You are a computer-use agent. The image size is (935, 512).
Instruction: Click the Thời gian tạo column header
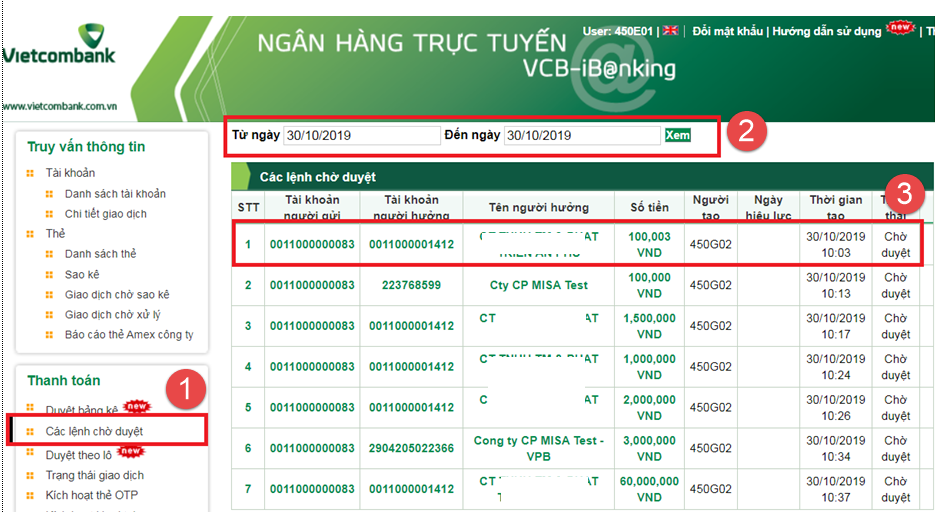coord(835,207)
